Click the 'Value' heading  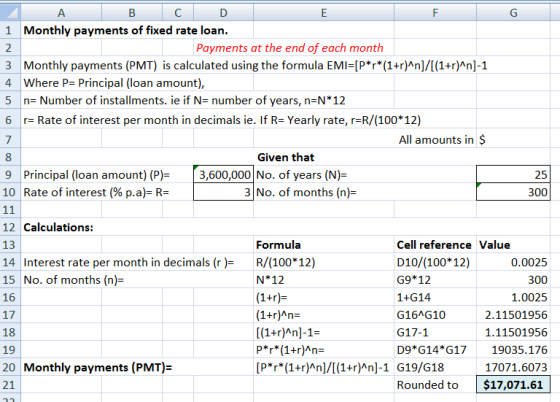(x=495, y=245)
